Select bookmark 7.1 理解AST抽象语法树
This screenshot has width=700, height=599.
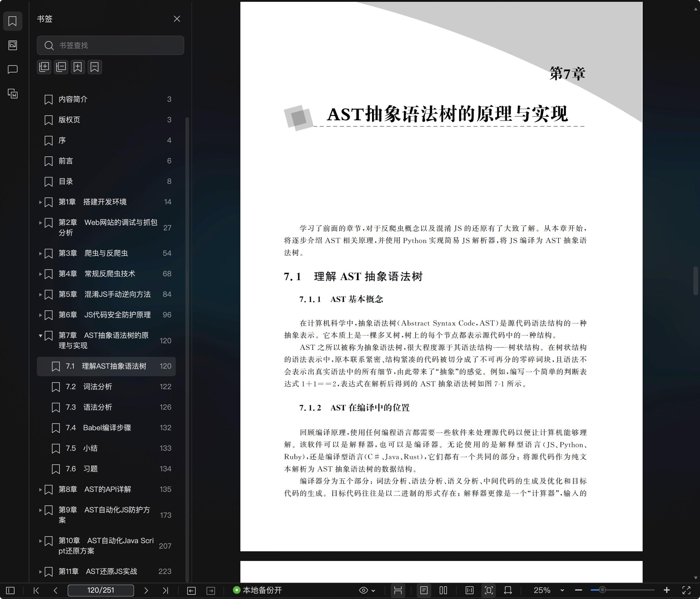pos(106,366)
